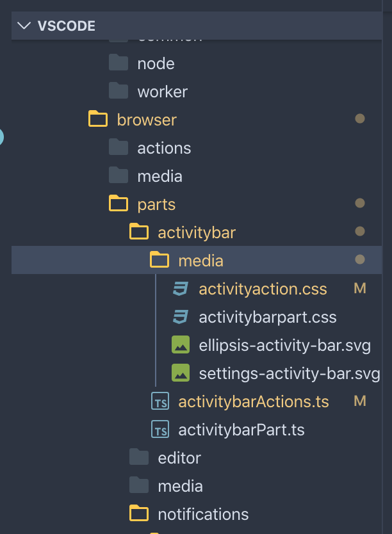Select the highlighted media folder row
Screen dimensions: 392x534
point(196,260)
